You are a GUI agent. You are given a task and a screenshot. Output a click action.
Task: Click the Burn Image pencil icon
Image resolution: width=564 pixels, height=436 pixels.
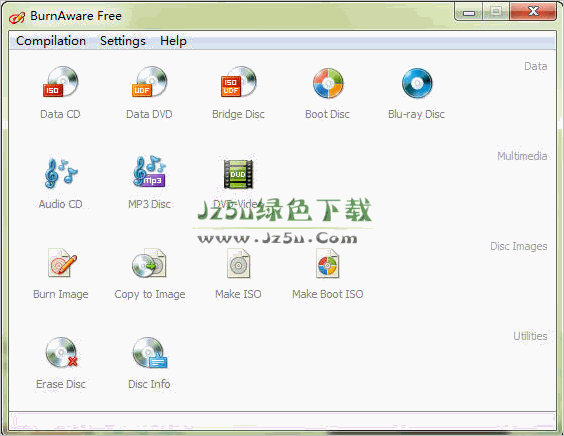(62, 263)
